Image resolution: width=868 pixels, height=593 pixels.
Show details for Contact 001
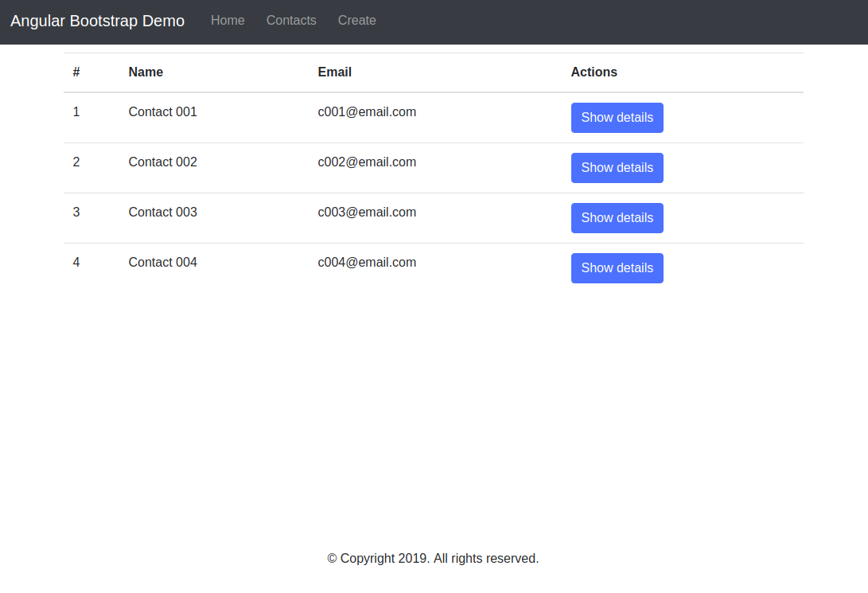(617, 117)
